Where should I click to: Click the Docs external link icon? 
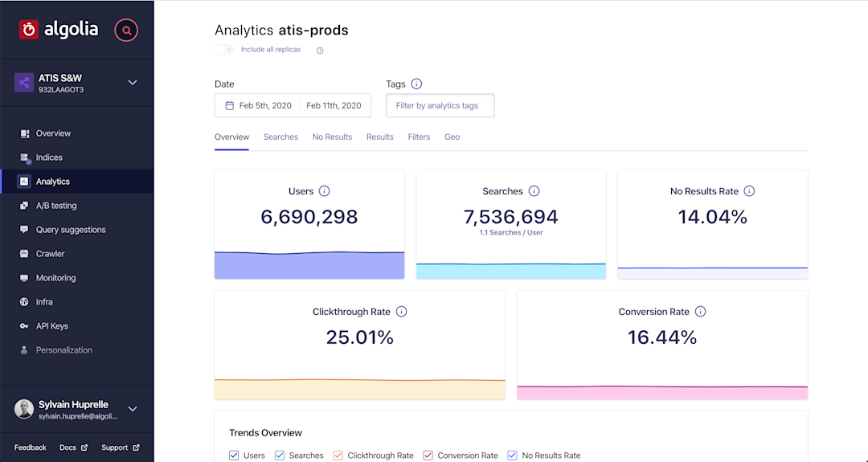(84, 448)
